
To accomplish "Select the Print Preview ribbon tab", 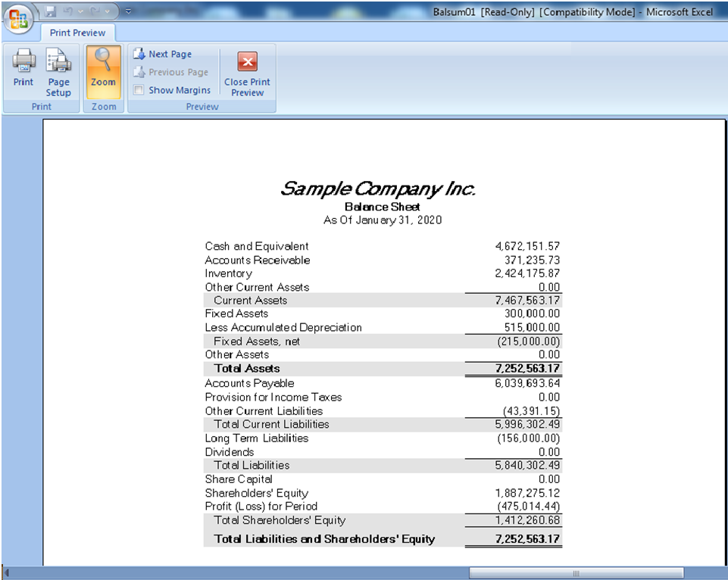I will (77, 33).
